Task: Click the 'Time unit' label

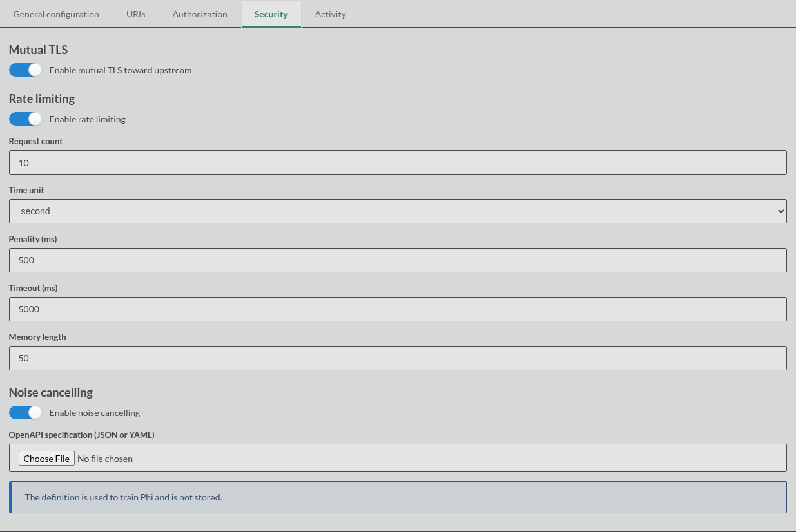Action: click(x=26, y=190)
